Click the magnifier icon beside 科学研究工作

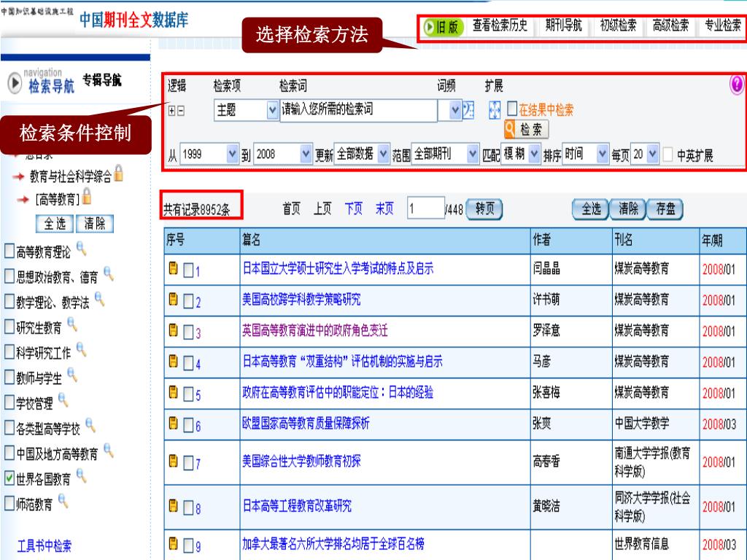82,350
